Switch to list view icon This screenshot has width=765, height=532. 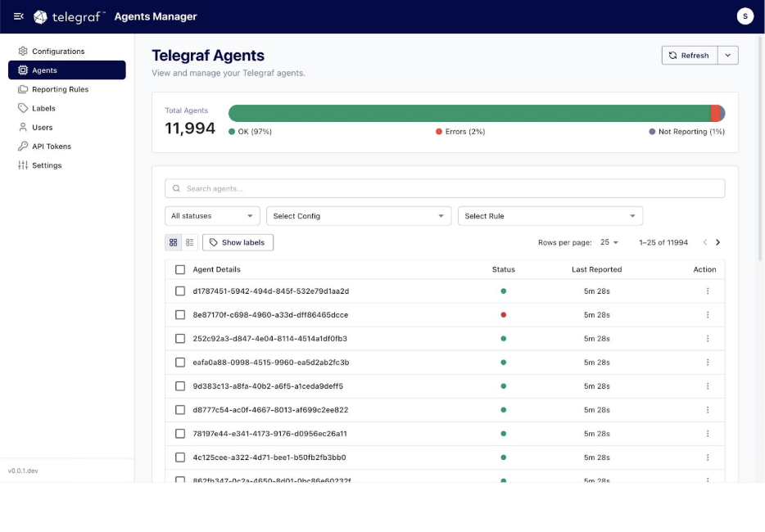190,242
